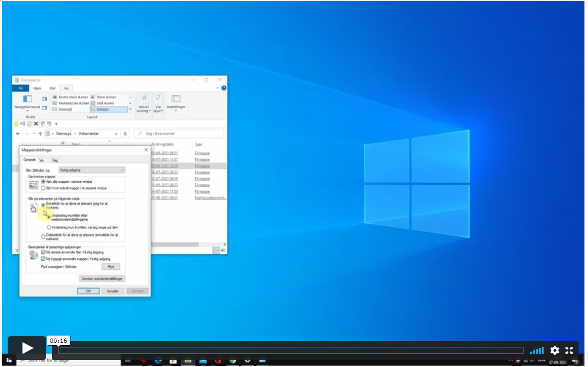Image resolution: width=588 pixels, height=367 pixels.
Task: Open the Indstillinger options icon in ribbon
Action: coord(176,99)
